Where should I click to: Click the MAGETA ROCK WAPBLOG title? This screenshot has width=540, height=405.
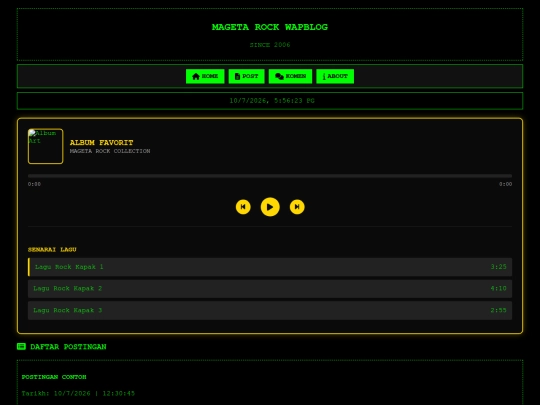click(x=270, y=27)
